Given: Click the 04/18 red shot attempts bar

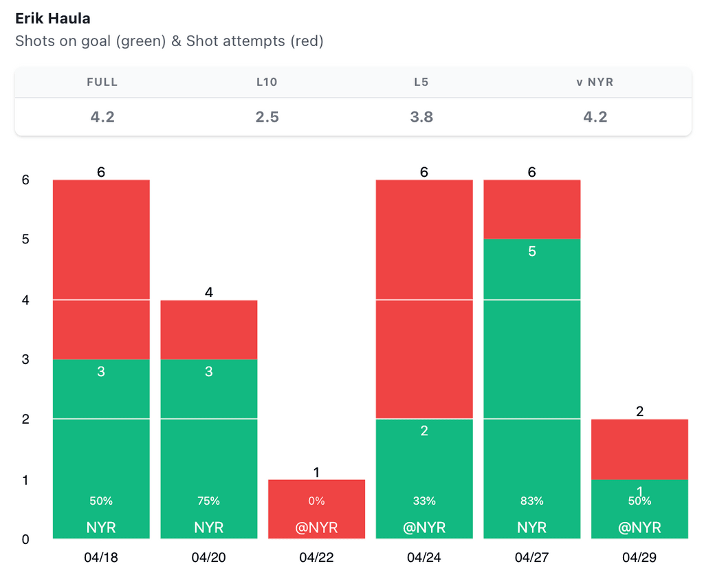Looking at the screenshot, I should pyautogui.click(x=101, y=269).
